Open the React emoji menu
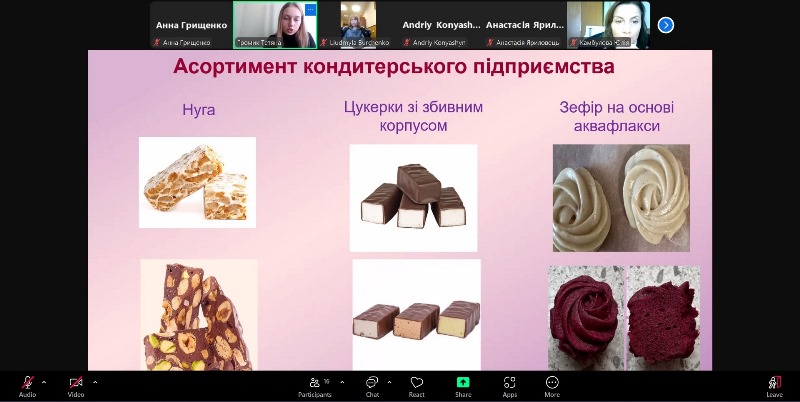Screen dimensions: 800x402 point(417,386)
